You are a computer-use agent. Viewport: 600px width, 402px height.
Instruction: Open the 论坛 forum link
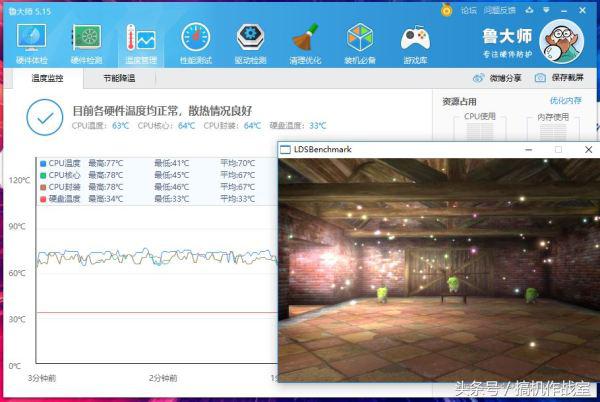point(469,10)
